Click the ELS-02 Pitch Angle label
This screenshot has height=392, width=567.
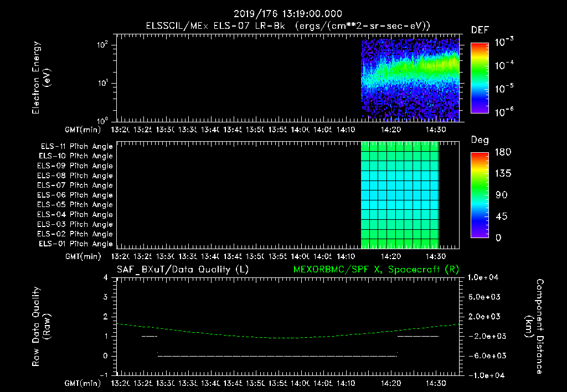[75, 234]
